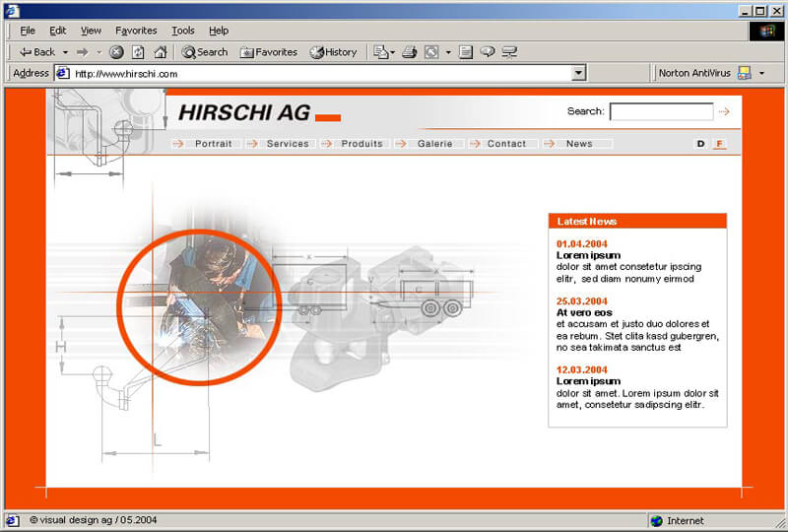788x532 pixels.
Task: Open the Back history dropdown arrow
Action: pos(65,52)
